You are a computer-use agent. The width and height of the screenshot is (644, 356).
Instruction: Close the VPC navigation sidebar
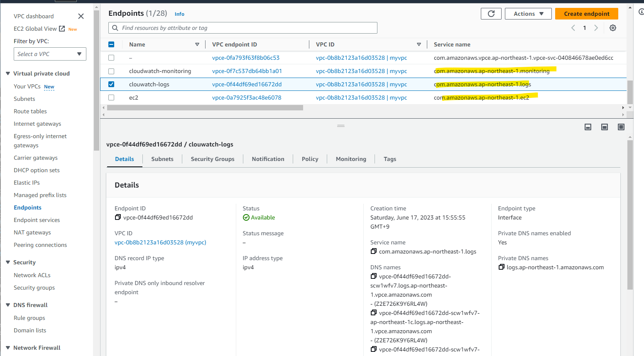click(x=81, y=16)
